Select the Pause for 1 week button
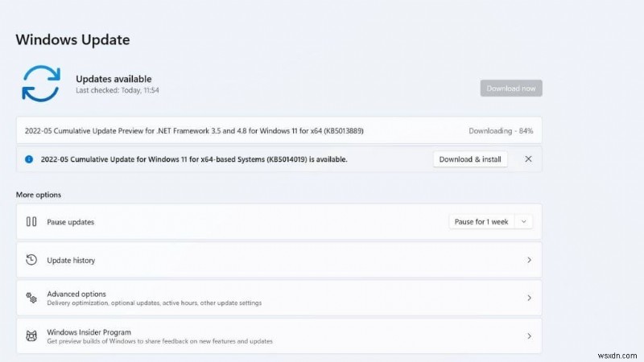 tap(481, 222)
